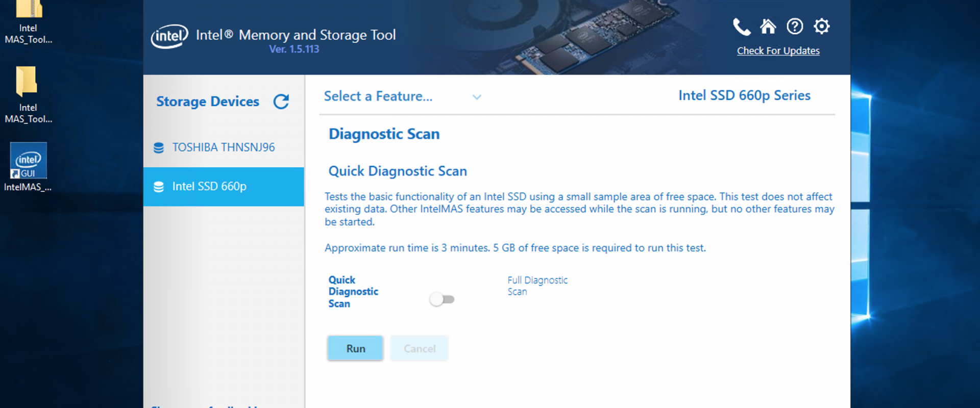Toggle Quick/Full Diagnostic Scan switch
Image resolution: width=980 pixels, height=408 pixels.
(442, 299)
